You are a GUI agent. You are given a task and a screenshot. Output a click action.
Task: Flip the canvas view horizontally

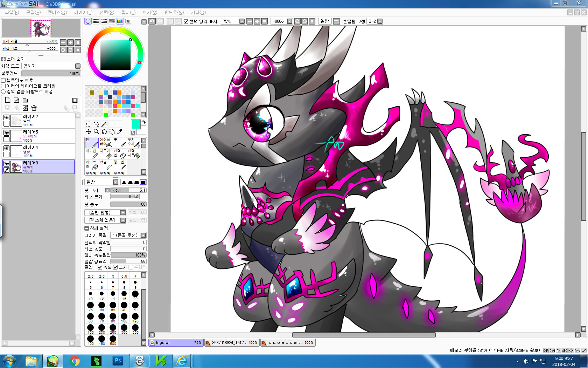coord(336,21)
